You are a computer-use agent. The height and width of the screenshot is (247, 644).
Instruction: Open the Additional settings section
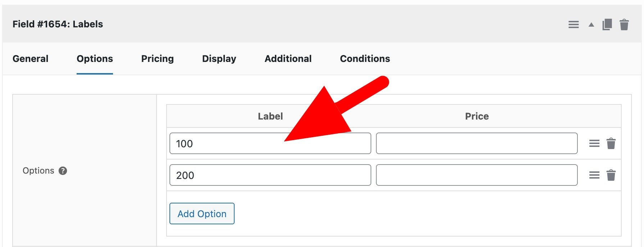tap(288, 58)
